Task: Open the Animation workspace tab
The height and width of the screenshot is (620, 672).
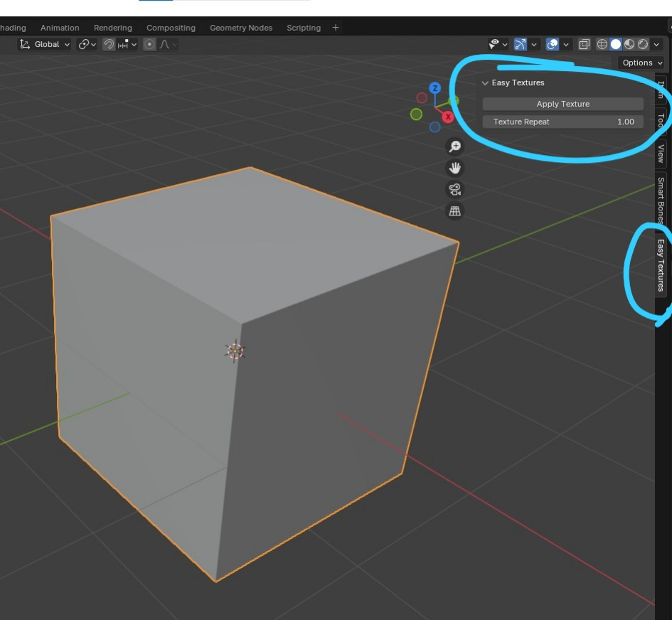Action: click(x=60, y=27)
